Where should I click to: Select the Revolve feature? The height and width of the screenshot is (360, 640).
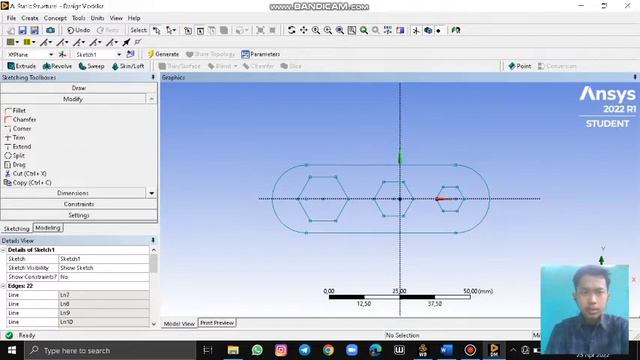[x=57, y=66]
